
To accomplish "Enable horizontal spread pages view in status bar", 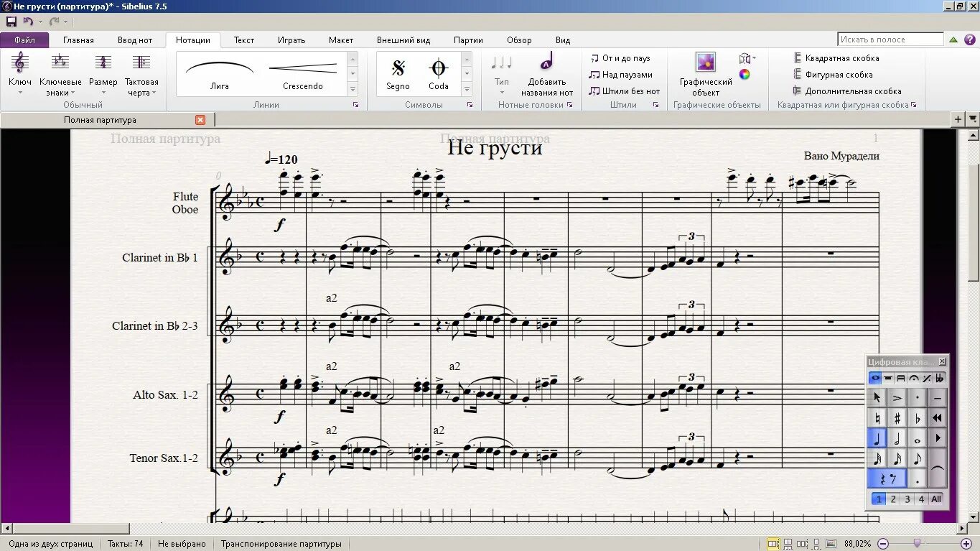I will coord(773,544).
